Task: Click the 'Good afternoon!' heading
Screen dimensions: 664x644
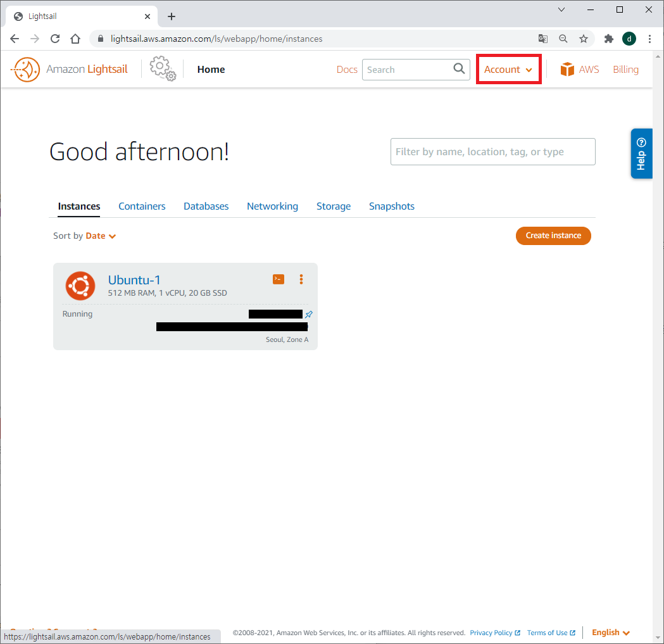Action: point(139,152)
